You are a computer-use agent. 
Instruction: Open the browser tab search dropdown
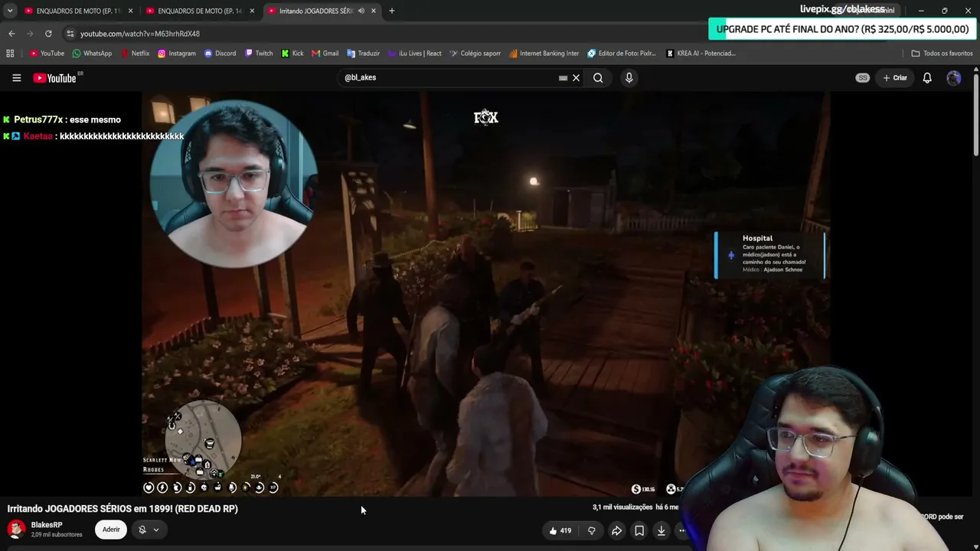click(x=10, y=11)
